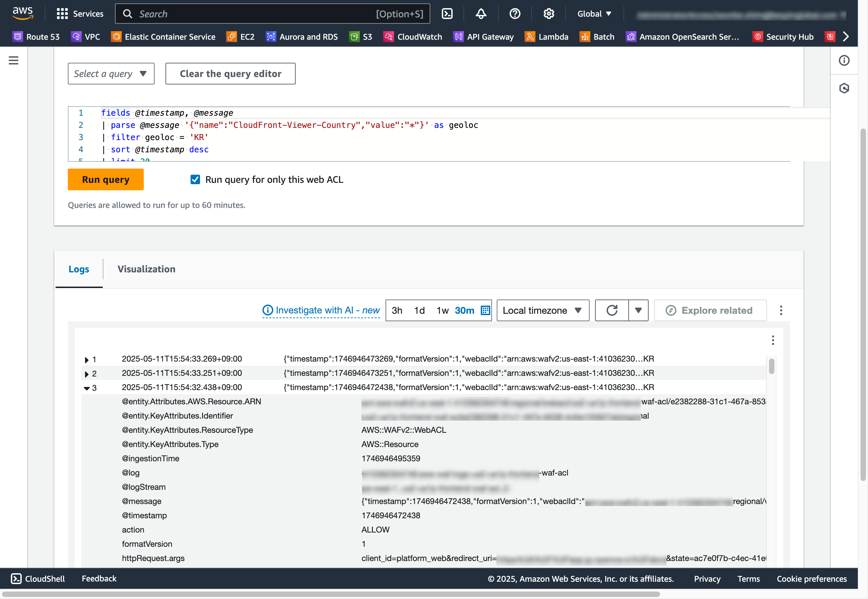Open the notifications bell
The height and width of the screenshot is (599, 868).
pyautogui.click(x=481, y=14)
